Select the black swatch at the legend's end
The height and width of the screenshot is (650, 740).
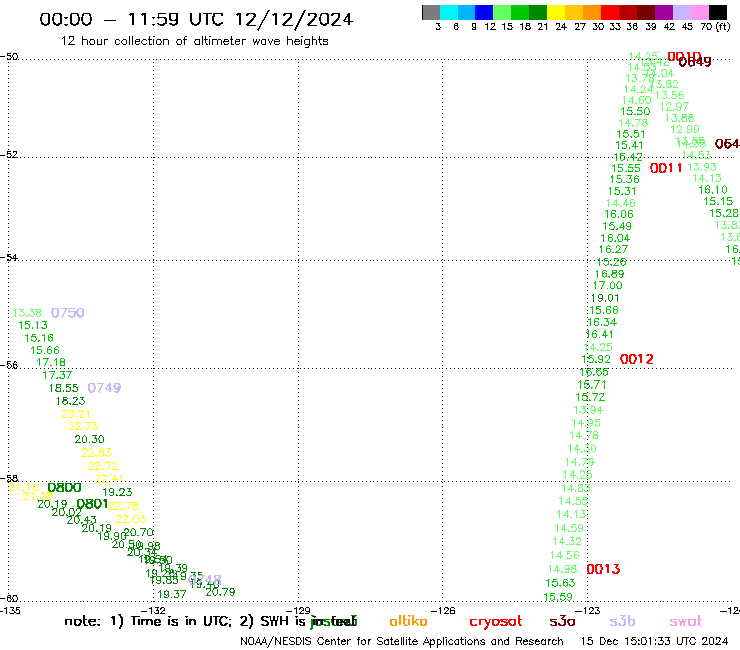click(717, 12)
